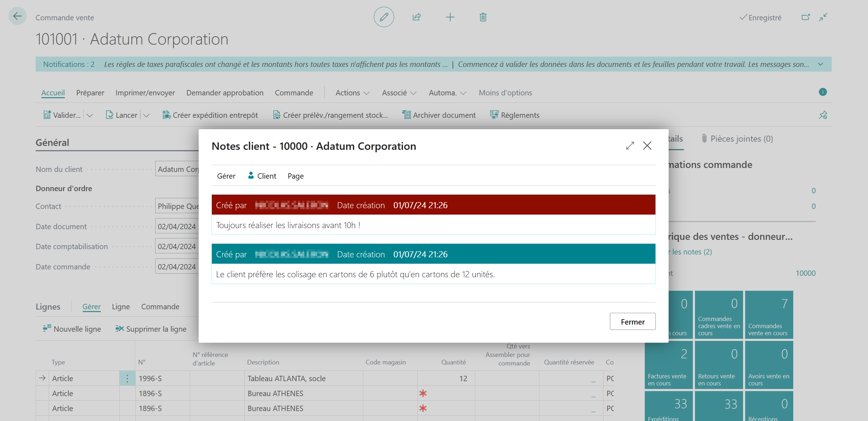Create new document with plus icon
This screenshot has width=868, height=421.
tap(450, 17)
